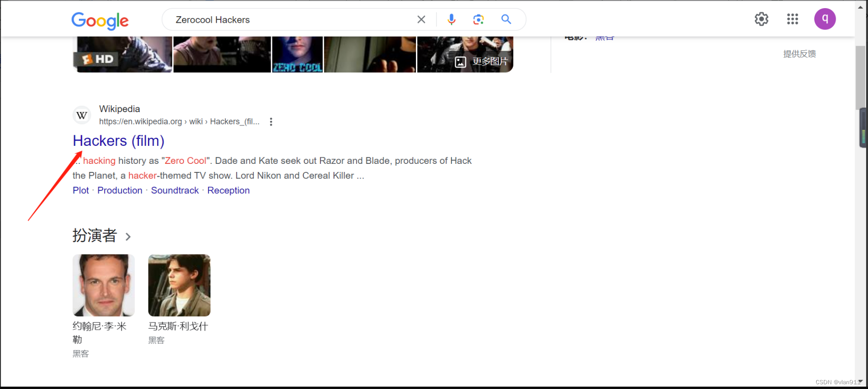Open the three-dot menu beside Wikipedia URL
Screen dimensions: 868x389
[271, 122]
